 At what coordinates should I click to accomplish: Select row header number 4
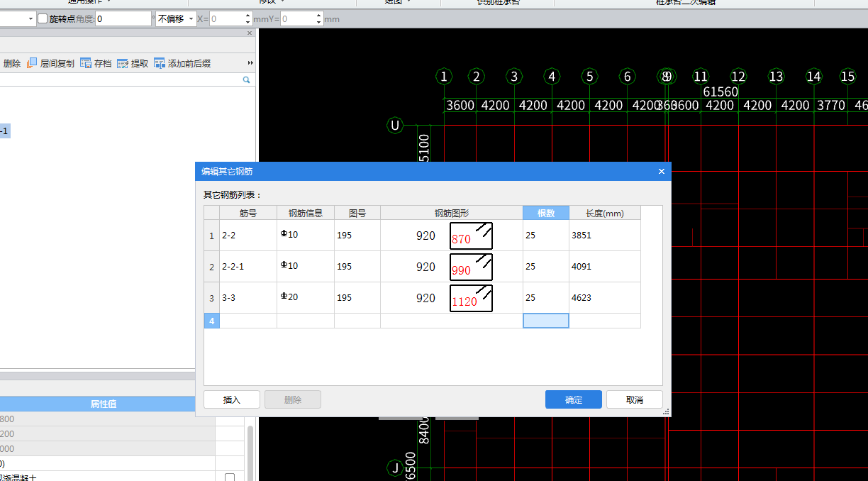click(211, 321)
